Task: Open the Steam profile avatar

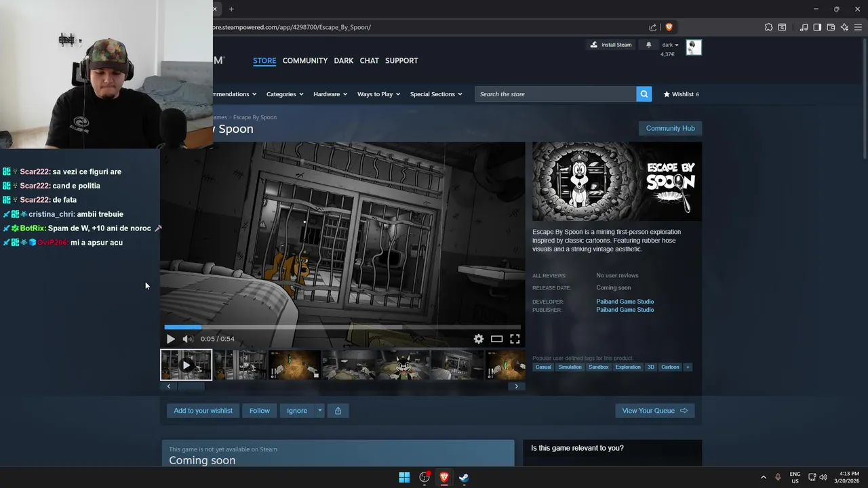Action: (694, 47)
